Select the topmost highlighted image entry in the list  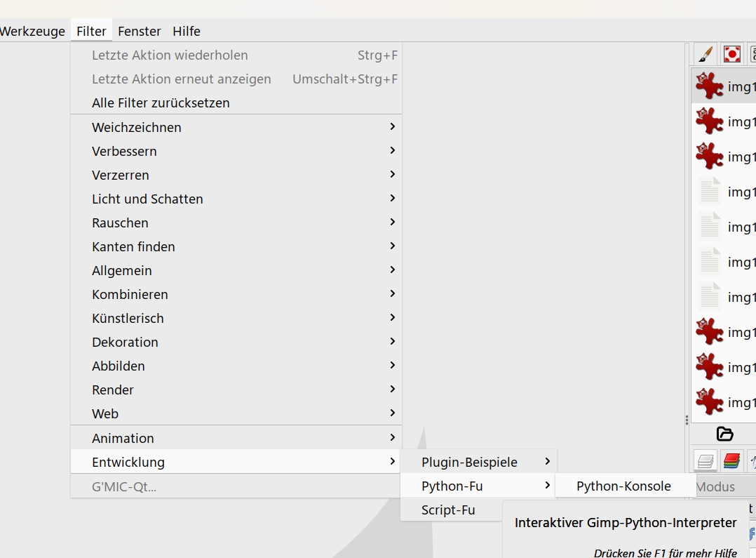(x=724, y=86)
